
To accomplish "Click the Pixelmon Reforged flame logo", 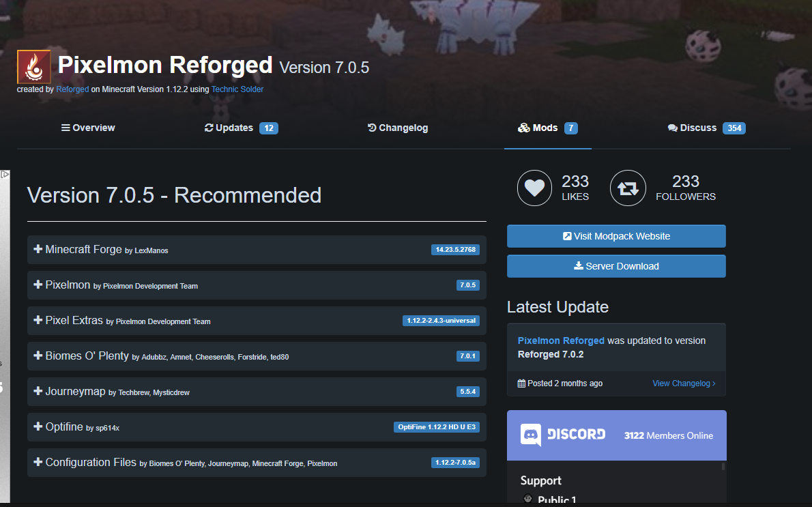I will pyautogui.click(x=33, y=67).
